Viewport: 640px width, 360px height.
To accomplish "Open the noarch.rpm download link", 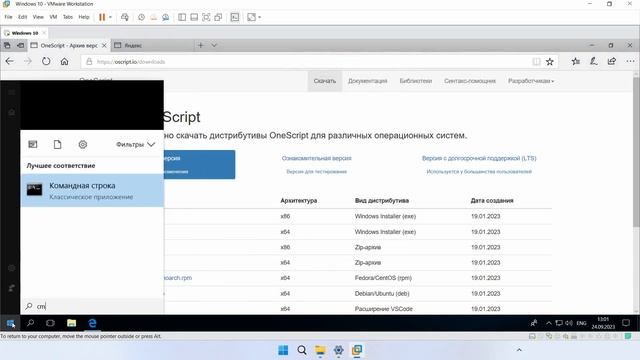I will click(178, 278).
